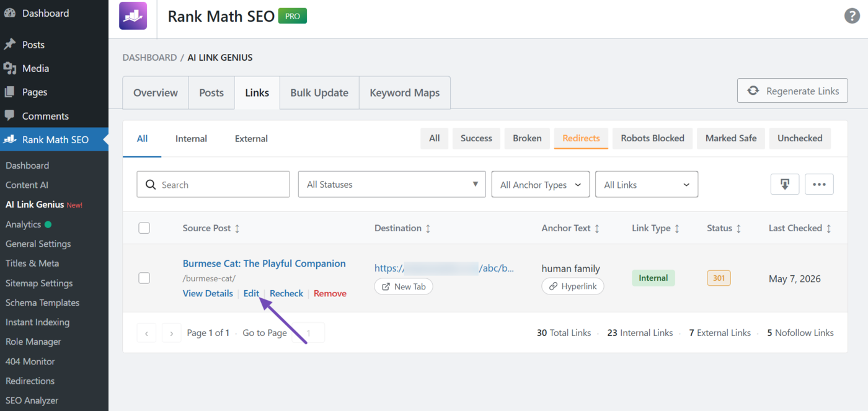Image resolution: width=868 pixels, height=411 pixels.
Task: Click Edit under Burmese Cat post
Action: tap(251, 293)
